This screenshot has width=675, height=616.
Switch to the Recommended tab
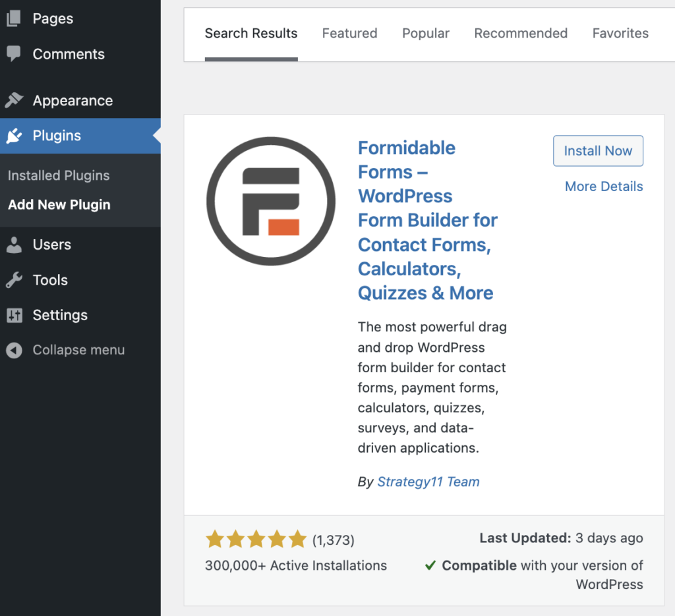coord(521,34)
